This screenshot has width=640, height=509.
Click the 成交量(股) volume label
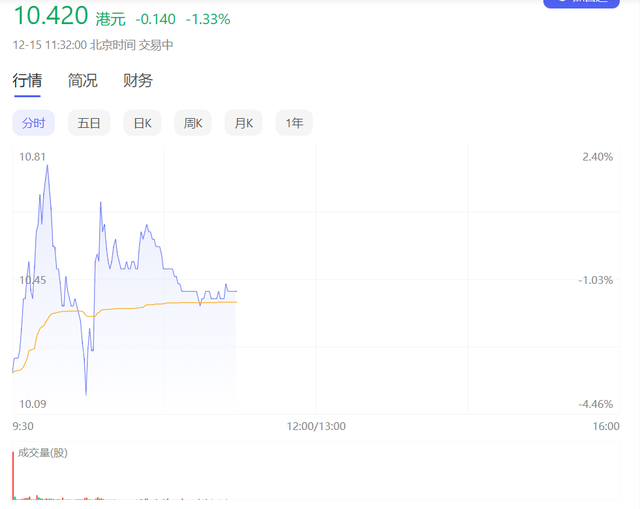click(x=42, y=453)
